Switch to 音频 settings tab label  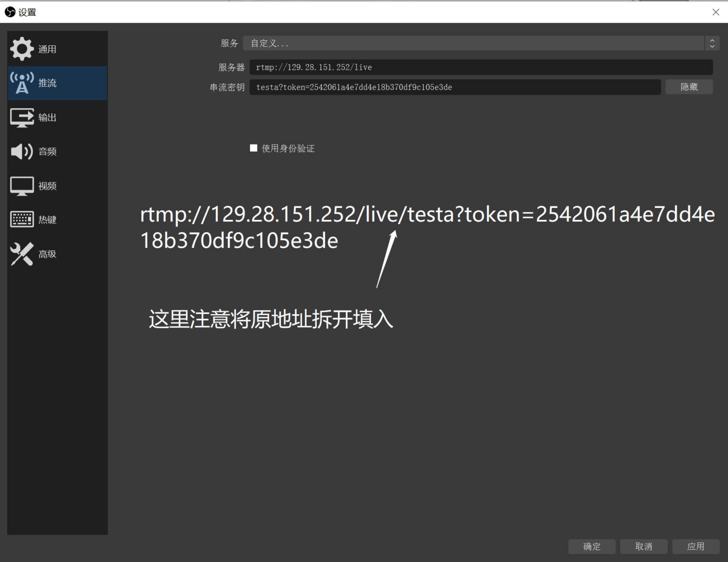pos(47,152)
